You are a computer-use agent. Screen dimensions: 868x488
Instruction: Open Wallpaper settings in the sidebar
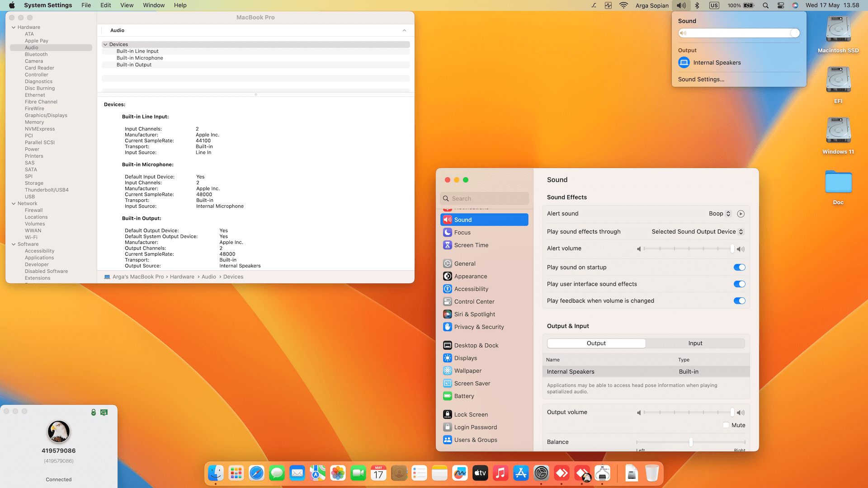[x=484, y=371]
